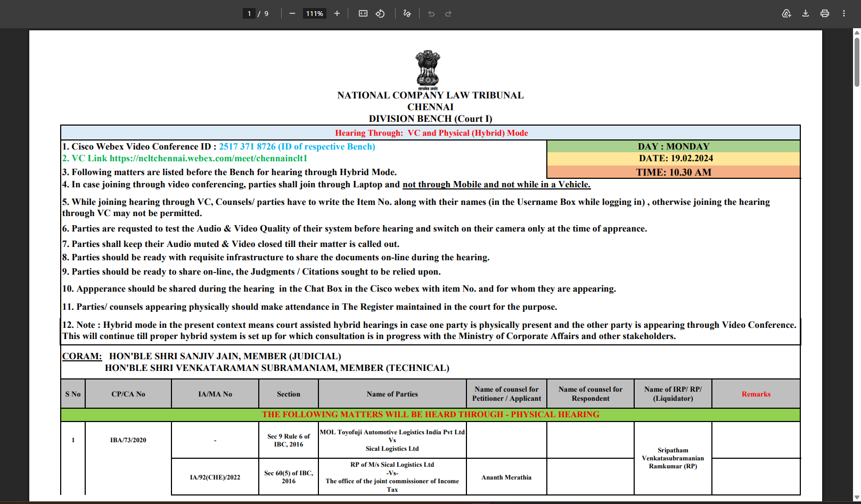Click the 'IA/MA No' column header

[x=215, y=394]
